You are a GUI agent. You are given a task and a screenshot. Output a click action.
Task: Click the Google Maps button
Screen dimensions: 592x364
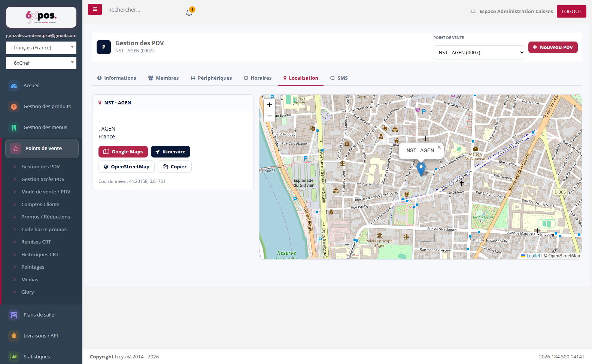coord(123,152)
